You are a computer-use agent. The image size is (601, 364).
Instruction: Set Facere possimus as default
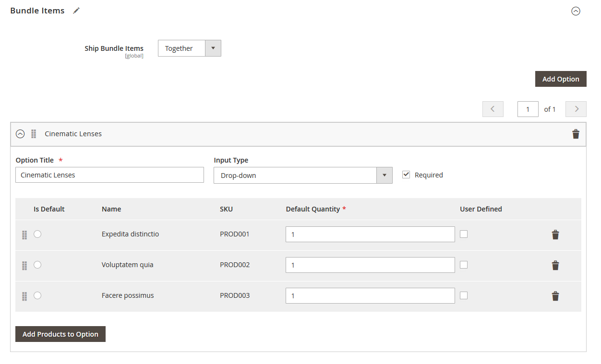[x=37, y=295]
